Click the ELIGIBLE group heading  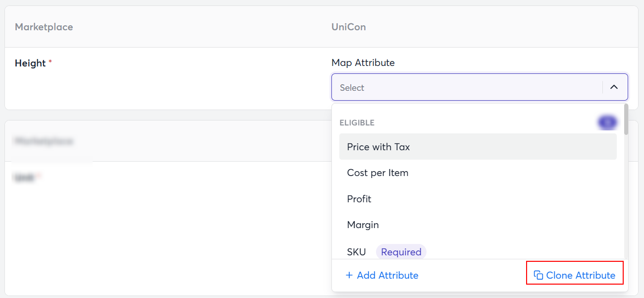point(357,122)
